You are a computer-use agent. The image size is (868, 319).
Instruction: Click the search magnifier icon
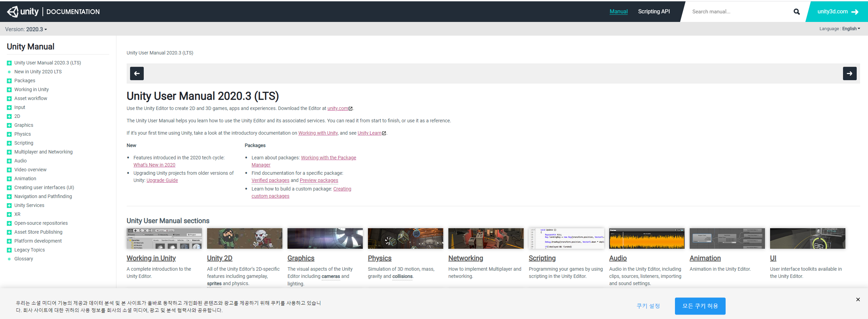(x=796, y=12)
